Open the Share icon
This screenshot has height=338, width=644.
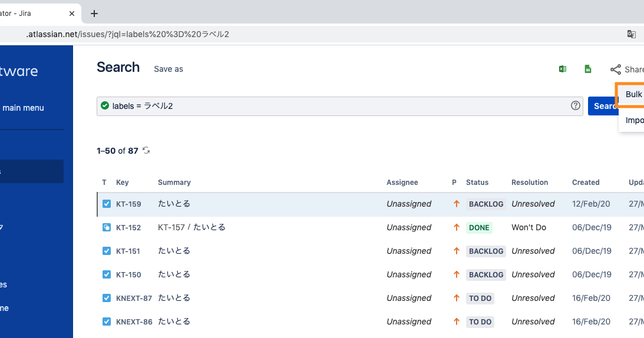[616, 69]
